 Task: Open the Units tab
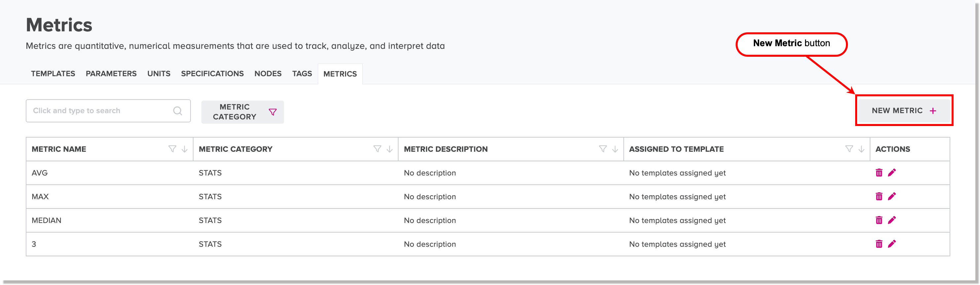click(x=158, y=74)
